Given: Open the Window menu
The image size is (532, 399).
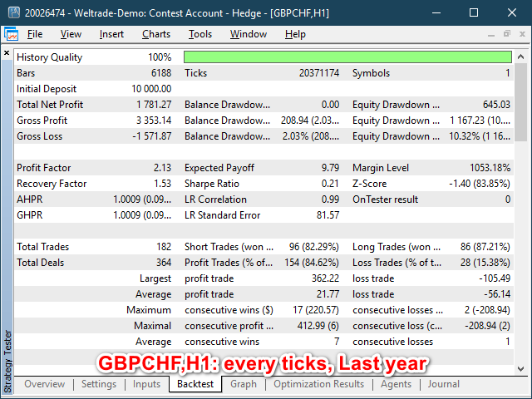Looking at the screenshot, I should coord(248,34).
